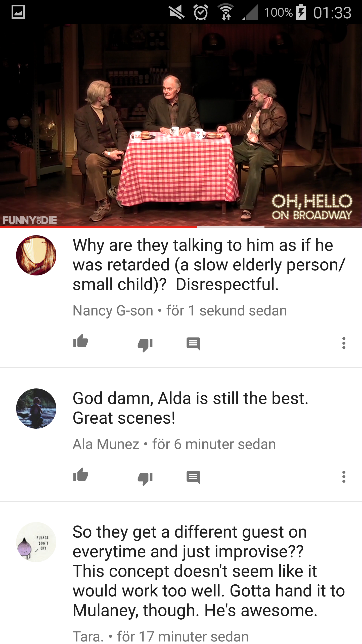Viewport: 362px width, 644px height.
Task: Open more options for Nancy G-son's comment
Action: (344, 343)
